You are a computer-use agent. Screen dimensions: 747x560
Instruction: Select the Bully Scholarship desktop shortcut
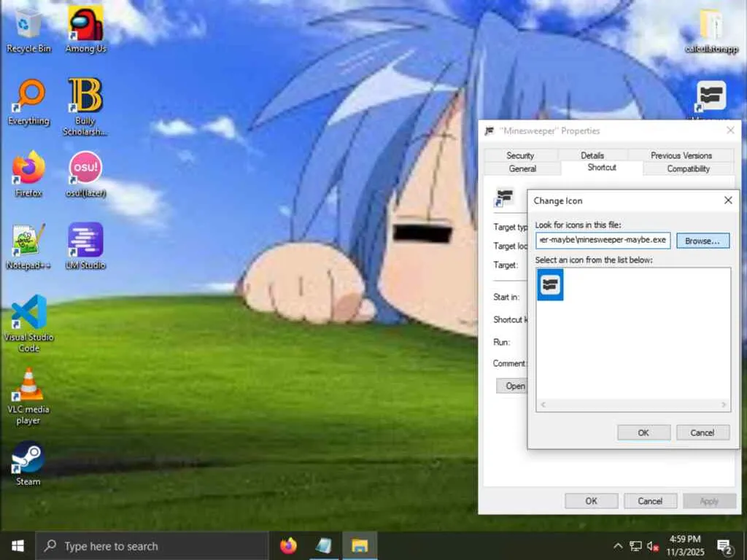pyautogui.click(x=85, y=106)
